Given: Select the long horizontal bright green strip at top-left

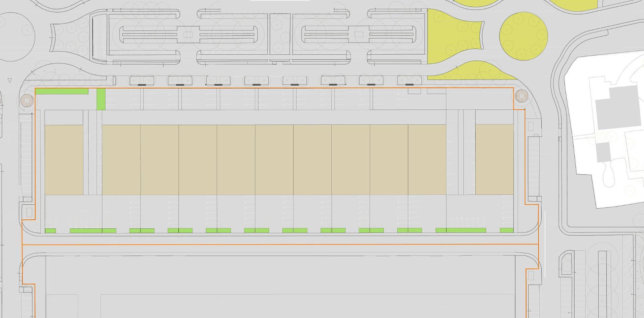Looking at the screenshot, I should pos(62,91).
